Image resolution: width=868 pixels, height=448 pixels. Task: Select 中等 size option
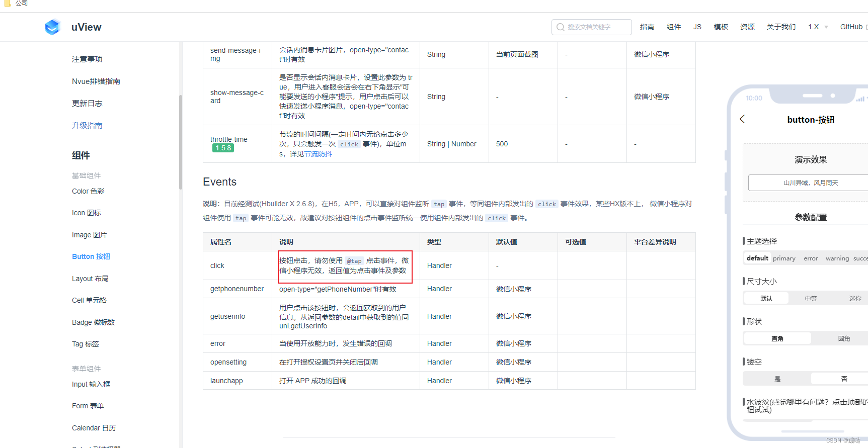coord(811,298)
